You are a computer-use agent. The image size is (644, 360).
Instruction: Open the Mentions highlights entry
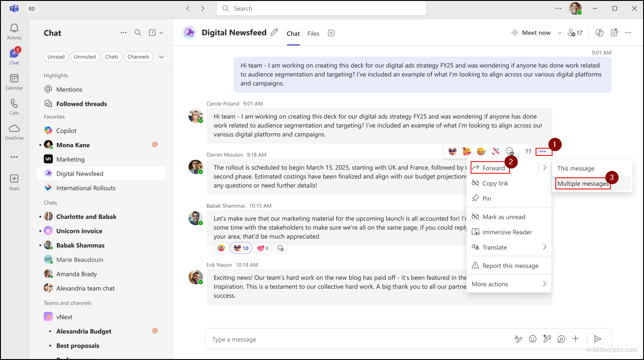tap(69, 89)
